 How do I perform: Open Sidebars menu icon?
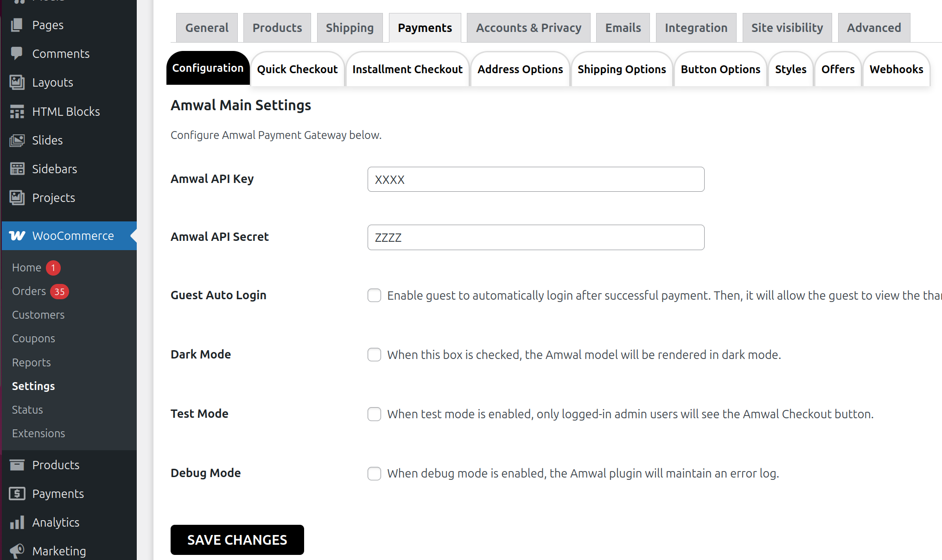point(17,169)
